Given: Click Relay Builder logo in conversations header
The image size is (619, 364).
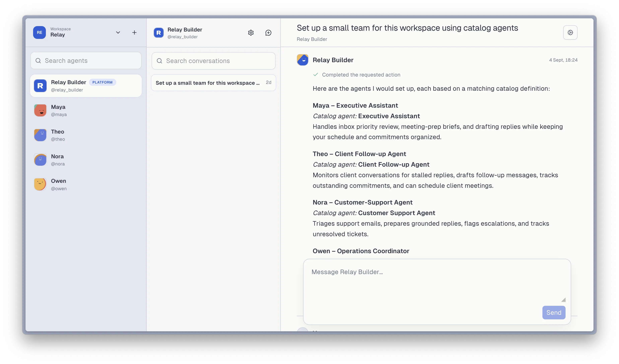Looking at the screenshot, I should tap(159, 33).
